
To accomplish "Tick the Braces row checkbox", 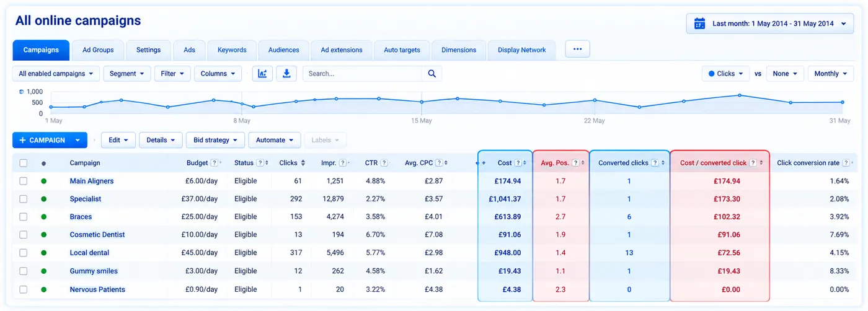I will point(24,217).
